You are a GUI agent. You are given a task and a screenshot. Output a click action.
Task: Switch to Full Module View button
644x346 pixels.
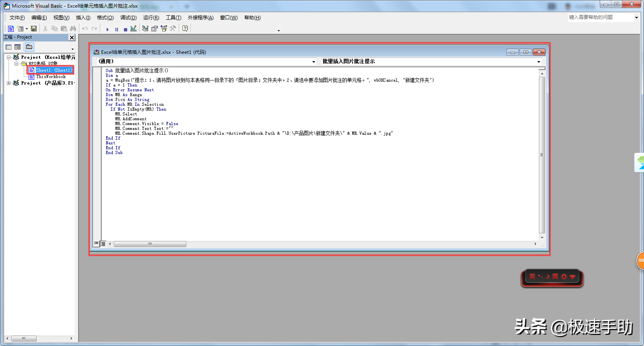tap(103, 244)
